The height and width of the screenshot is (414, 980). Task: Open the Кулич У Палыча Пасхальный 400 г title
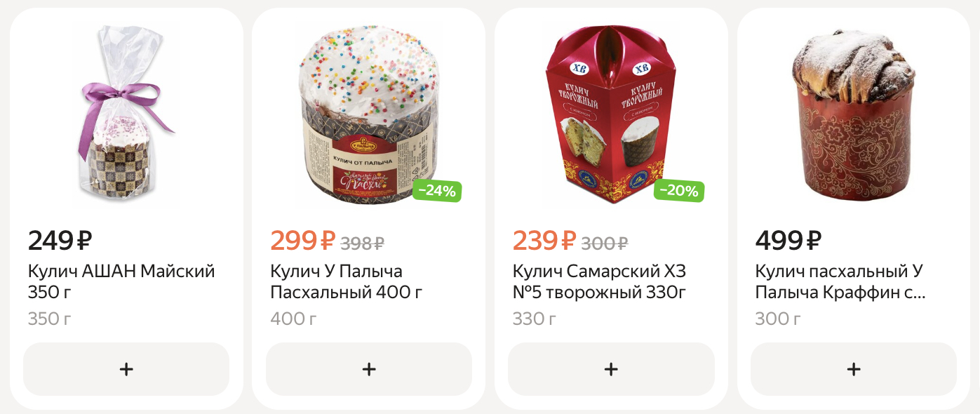click(347, 281)
